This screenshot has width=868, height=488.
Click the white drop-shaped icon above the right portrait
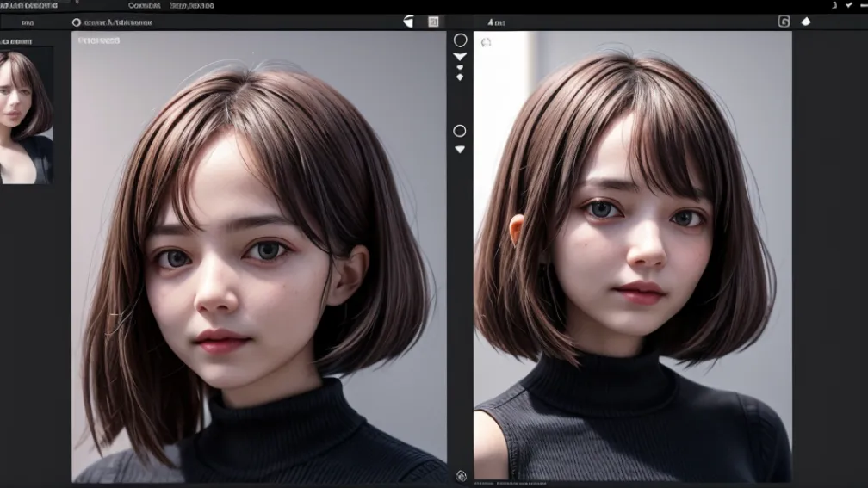click(806, 22)
